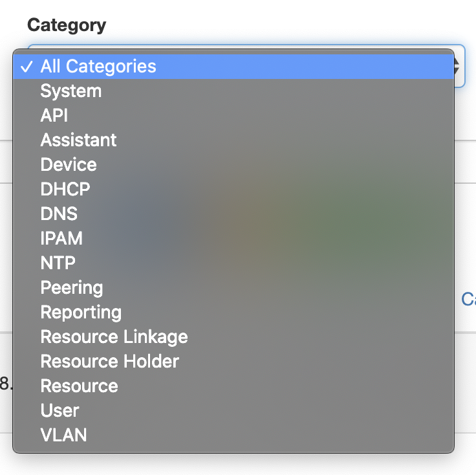Pick the Resource category option

(80, 386)
